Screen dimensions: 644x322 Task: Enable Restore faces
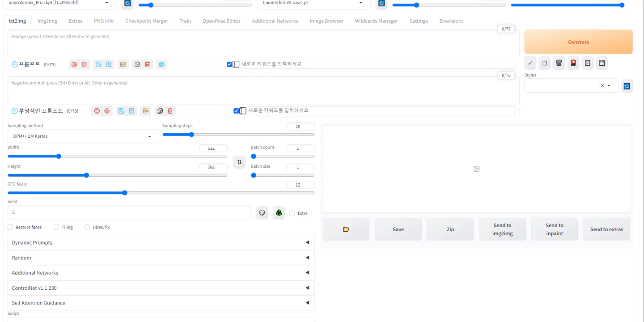click(10, 227)
